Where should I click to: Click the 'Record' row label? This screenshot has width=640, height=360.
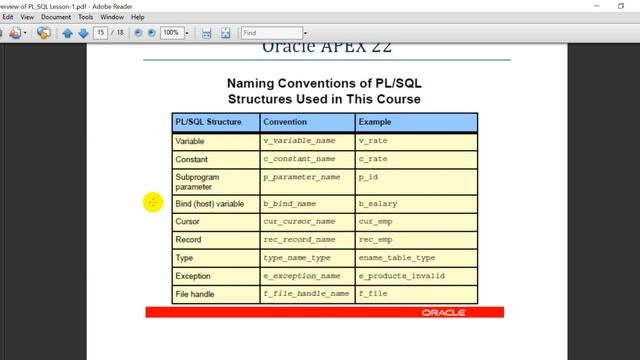tap(188, 240)
